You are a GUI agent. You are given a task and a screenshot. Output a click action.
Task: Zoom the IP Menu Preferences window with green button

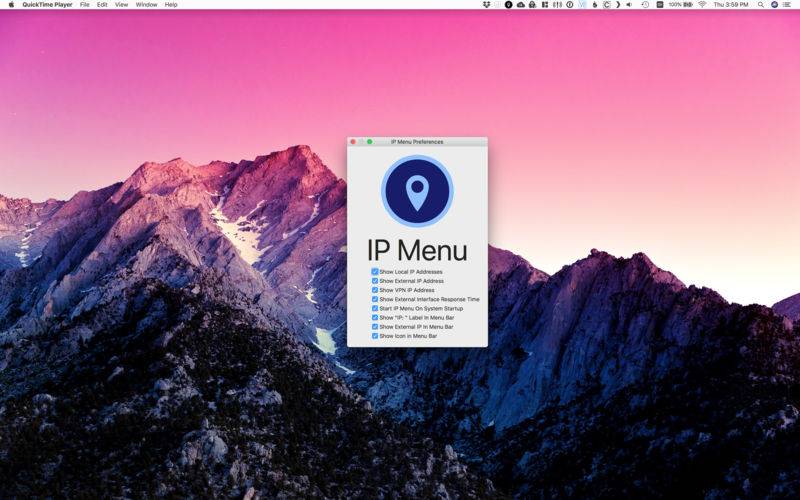pyautogui.click(x=370, y=142)
